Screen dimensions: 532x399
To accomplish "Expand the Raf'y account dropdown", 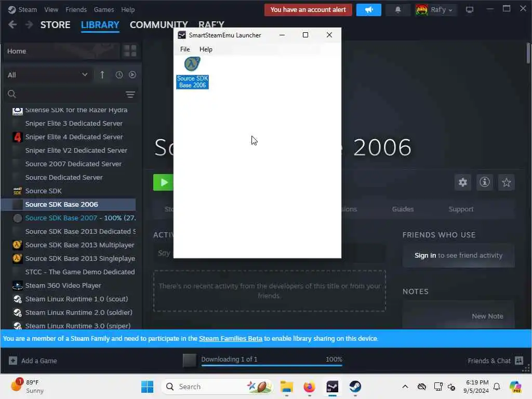I will (435, 9).
